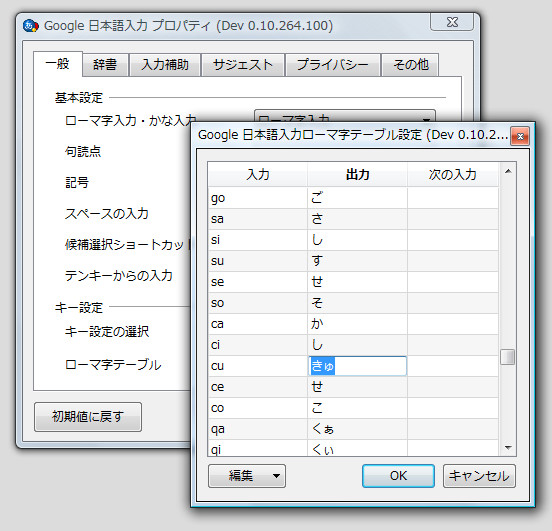Select the 'so' input cell

258,303
